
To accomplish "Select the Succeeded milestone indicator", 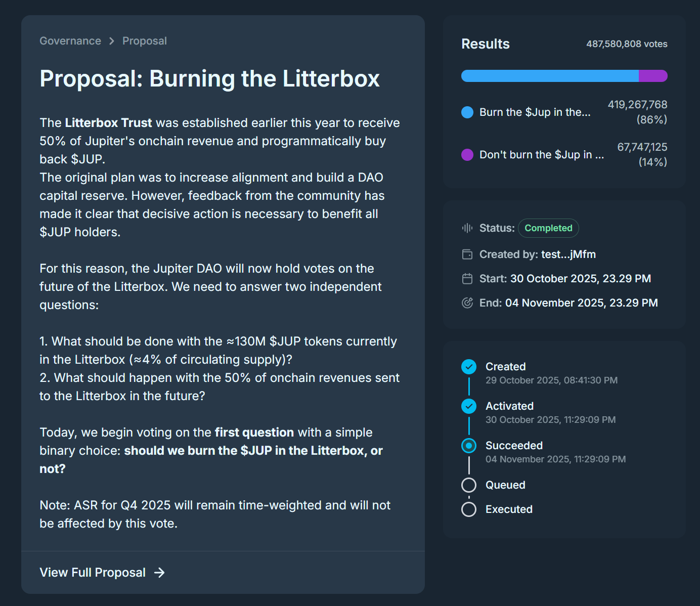I will pyautogui.click(x=469, y=445).
